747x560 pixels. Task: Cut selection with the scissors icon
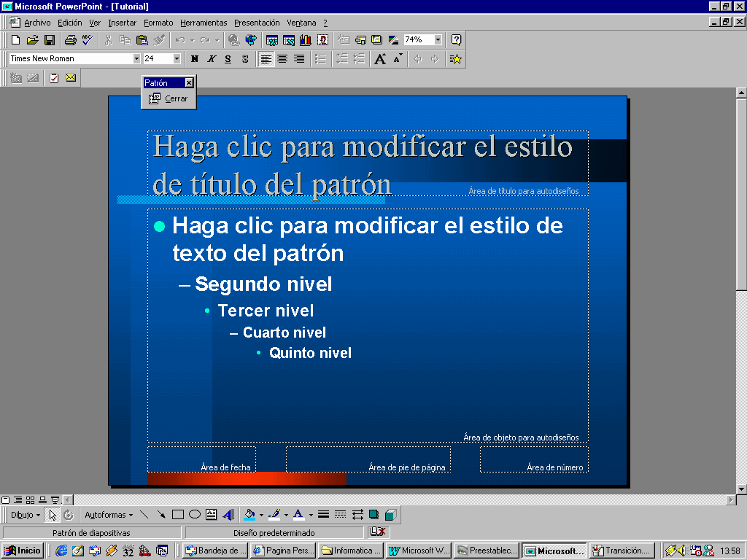point(109,40)
